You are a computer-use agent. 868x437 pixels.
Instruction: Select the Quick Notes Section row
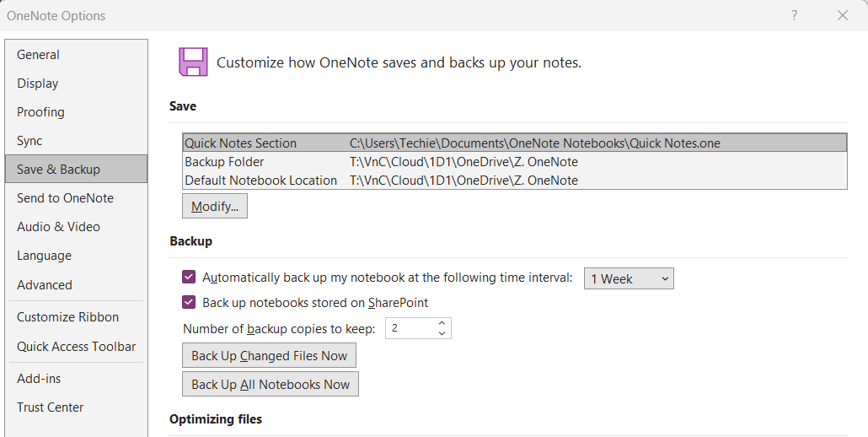[515, 143]
